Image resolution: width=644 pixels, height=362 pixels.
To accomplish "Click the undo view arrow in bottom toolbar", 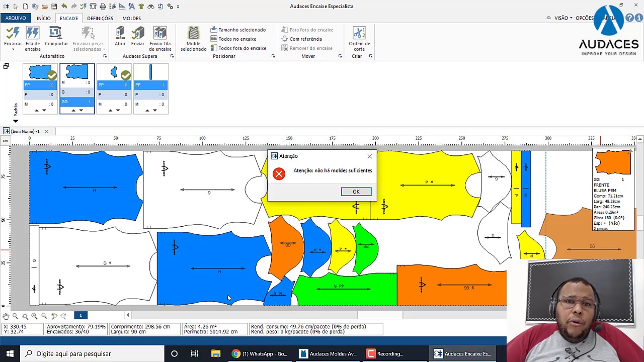I will click(54, 316).
